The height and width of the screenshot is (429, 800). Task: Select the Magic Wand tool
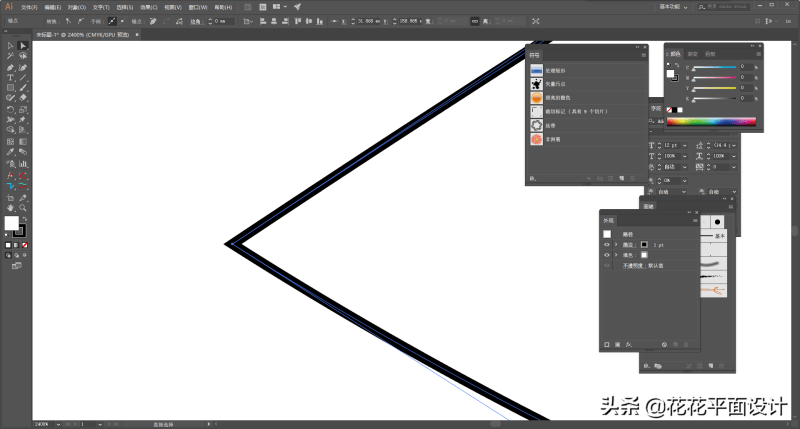(10, 56)
